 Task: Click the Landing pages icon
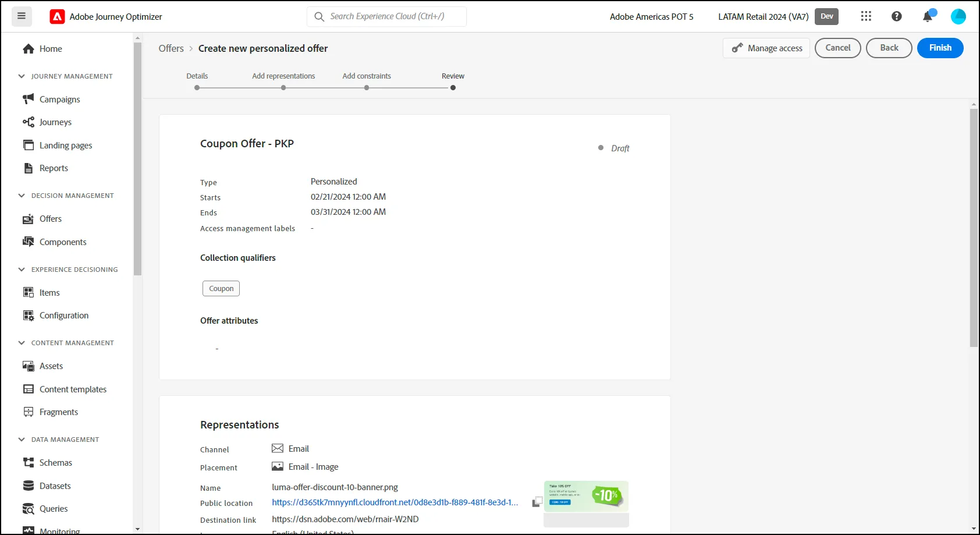click(x=29, y=145)
